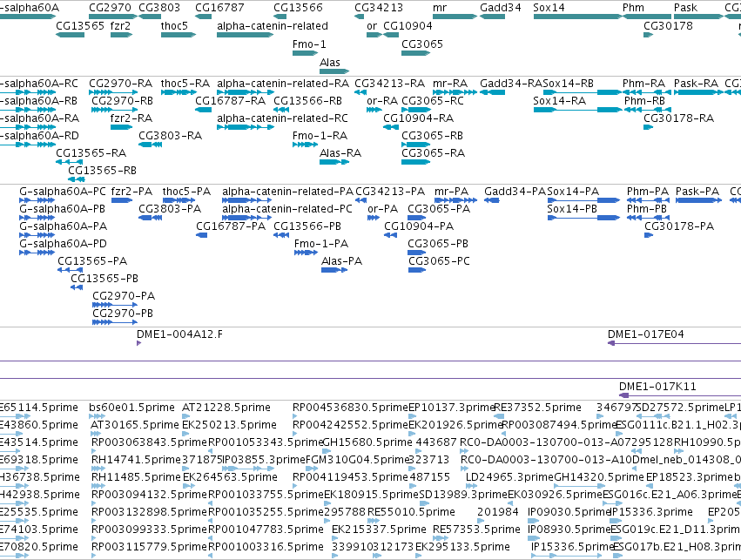Open the Pask-RA transcript label
Screen dimensions: 741x560
(696, 84)
